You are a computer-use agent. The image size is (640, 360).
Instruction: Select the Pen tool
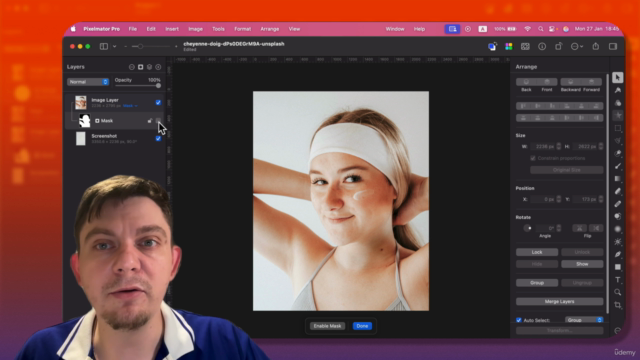(618, 254)
